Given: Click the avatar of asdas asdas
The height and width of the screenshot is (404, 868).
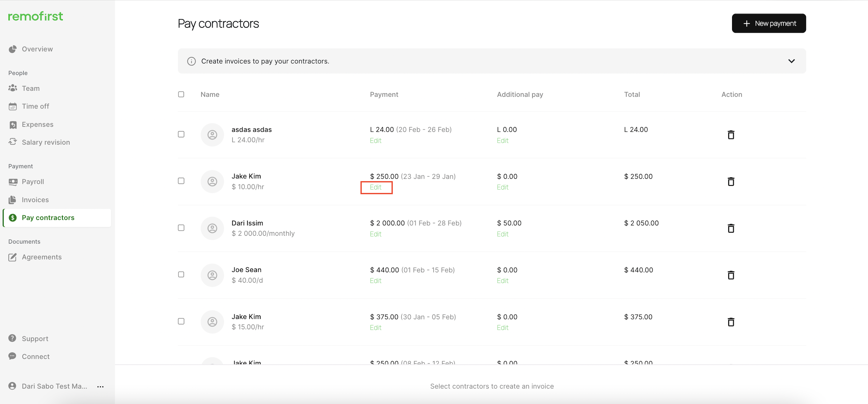Looking at the screenshot, I should click(212, 135).
